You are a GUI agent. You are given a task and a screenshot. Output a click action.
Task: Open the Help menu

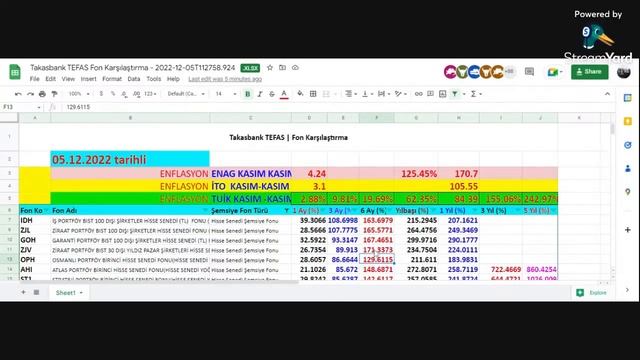173,79
